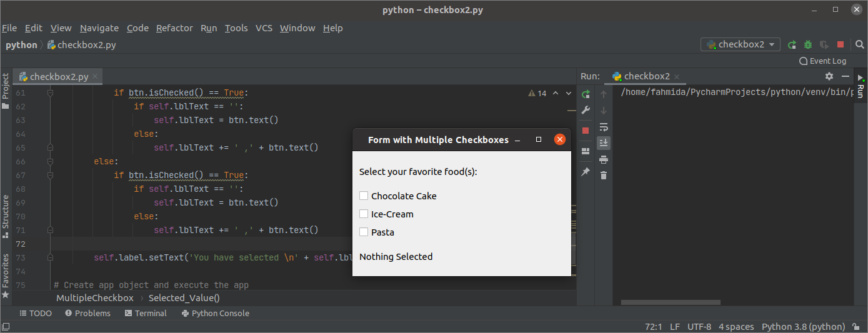Screen dimensions: 868x333
Task: Click the print icon in Run panel
Action: tap(603, 159)
